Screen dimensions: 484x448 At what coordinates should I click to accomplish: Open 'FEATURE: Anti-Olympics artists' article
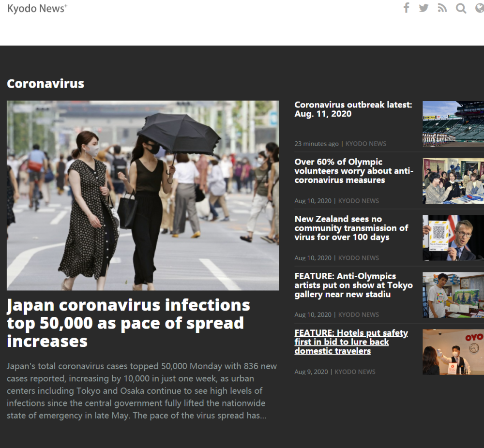coord(353,285)
